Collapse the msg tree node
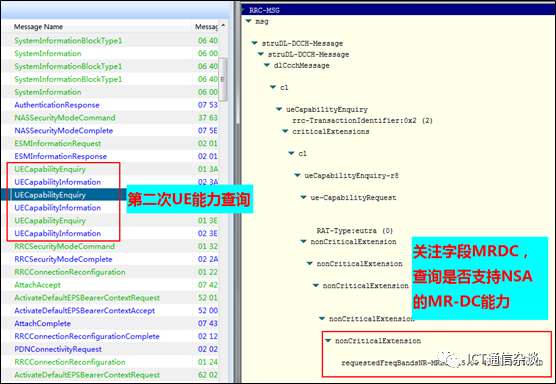The image size is (556, 384). point(249,21)
